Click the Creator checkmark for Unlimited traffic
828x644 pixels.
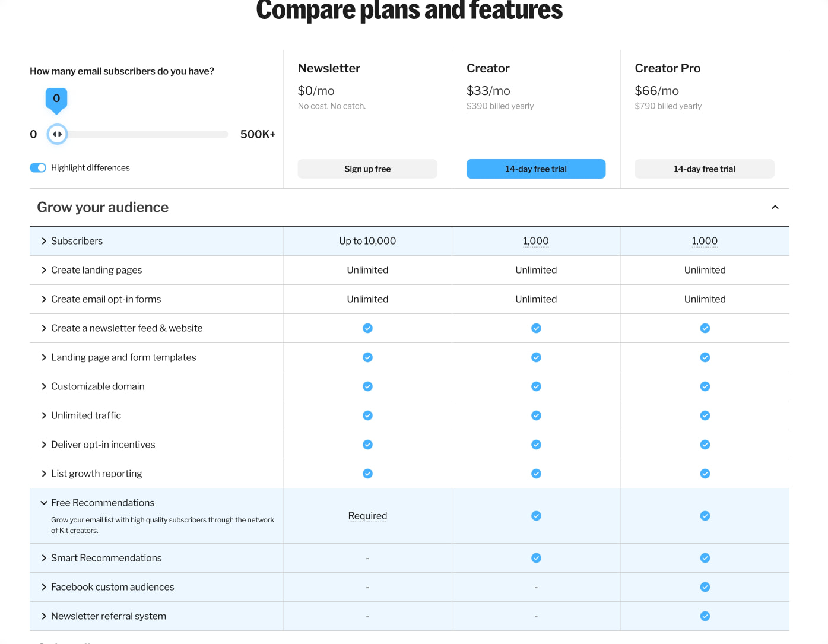click(x=536, y=415)
